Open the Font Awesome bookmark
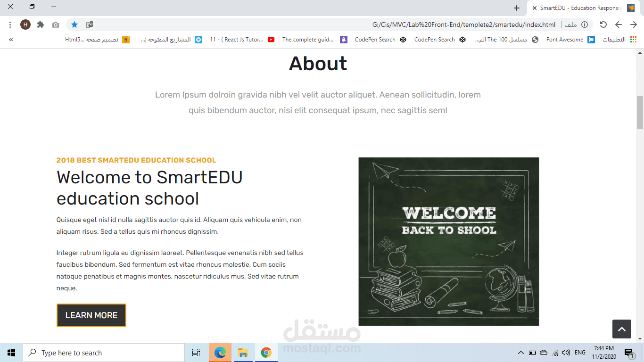 click(x=570, y=40)
